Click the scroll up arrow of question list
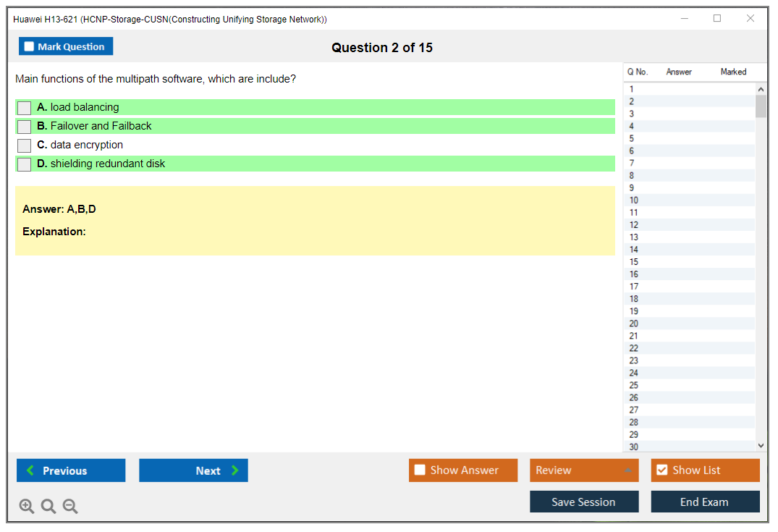Viewport: 778px width, 532px height. pos(760,89)
